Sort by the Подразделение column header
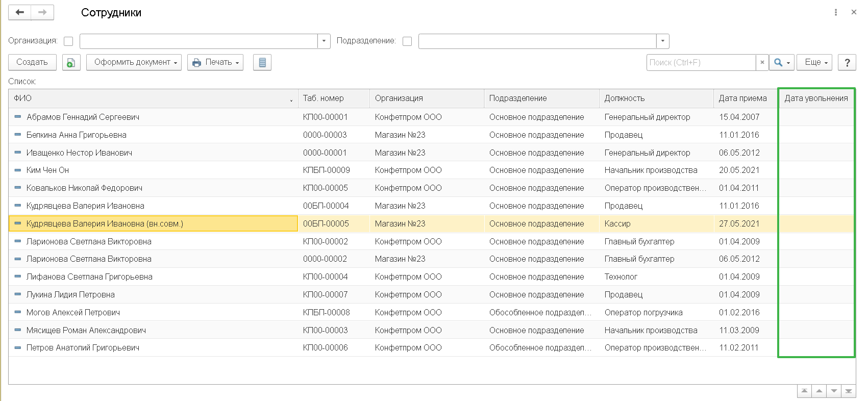868x401 pixels. tap(541, 98)
